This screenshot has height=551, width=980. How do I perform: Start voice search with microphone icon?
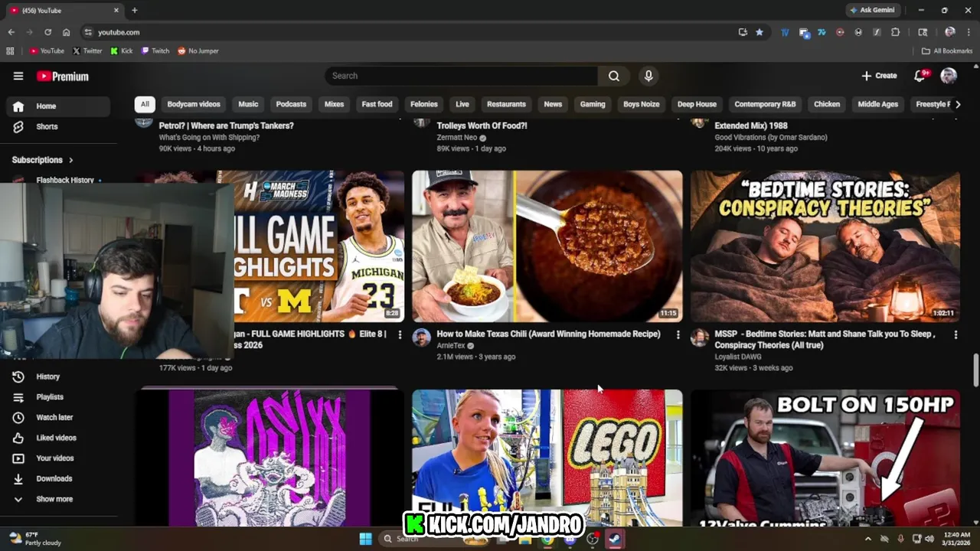(x=648, y=76)
